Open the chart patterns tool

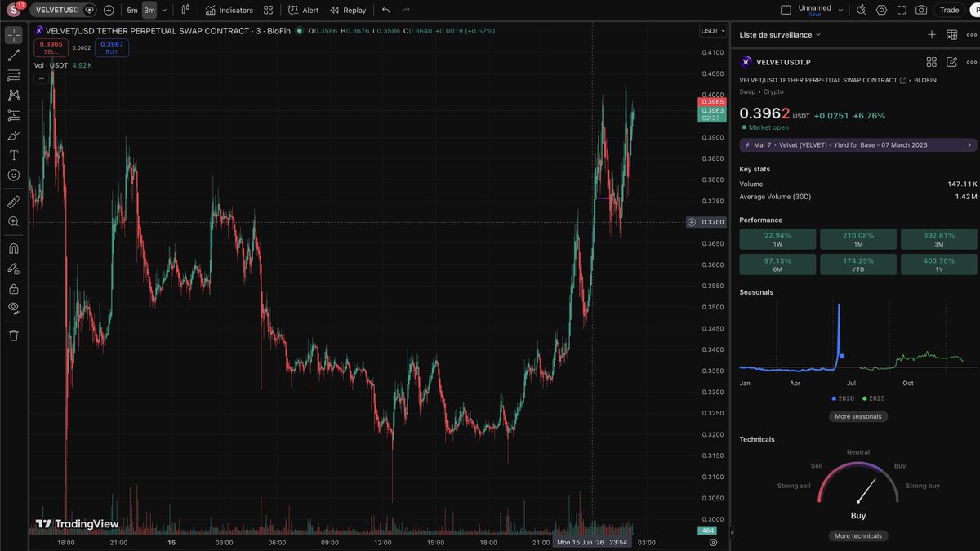click(14, 95)
